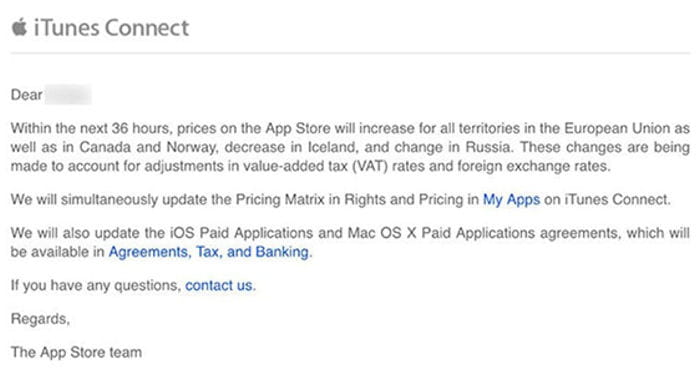The height and width of the screenshot is (370, 700).
Task: Click the Pricing Matrix text
Action: 280,200
